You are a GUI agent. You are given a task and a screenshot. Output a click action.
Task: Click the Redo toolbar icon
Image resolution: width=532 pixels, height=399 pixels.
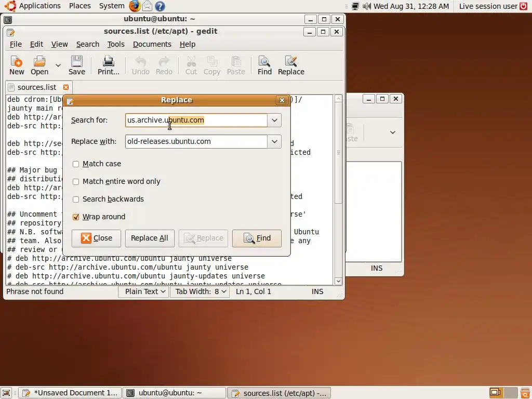[x=164, y=65]
